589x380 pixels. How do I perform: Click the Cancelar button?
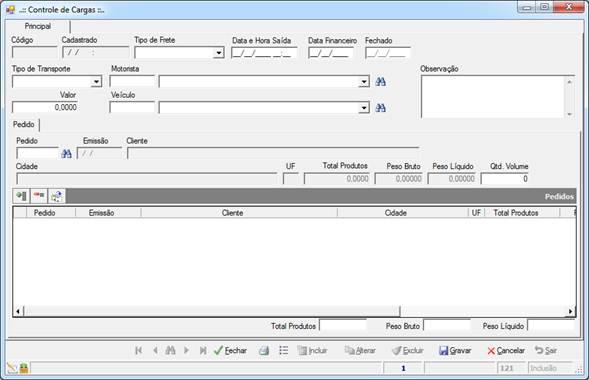[x=506, y=350]
